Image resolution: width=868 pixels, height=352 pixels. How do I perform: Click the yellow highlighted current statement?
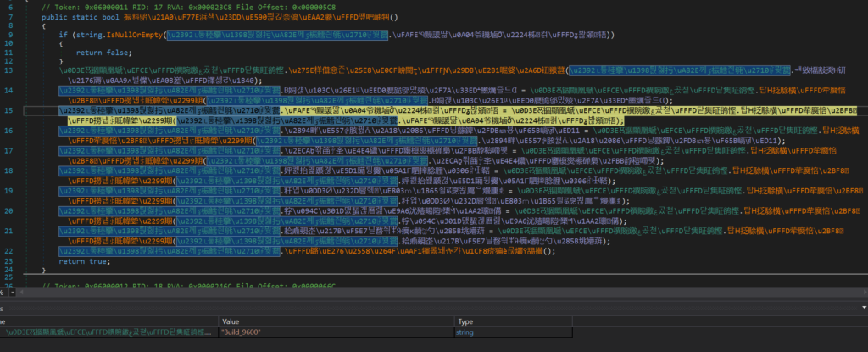tap(459, 115)
